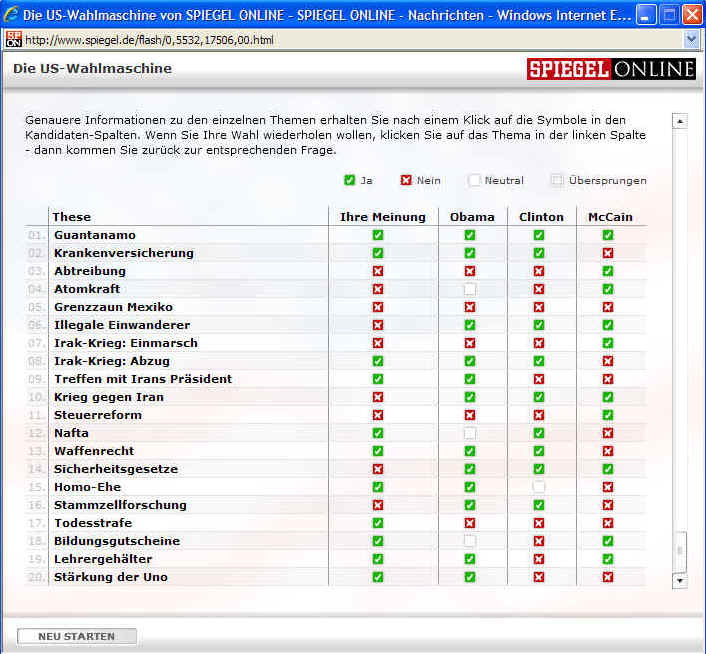Click Clinton's green check for Illegale Einwanderer
This screenshot has width=706, height=654.
point(539,325)
